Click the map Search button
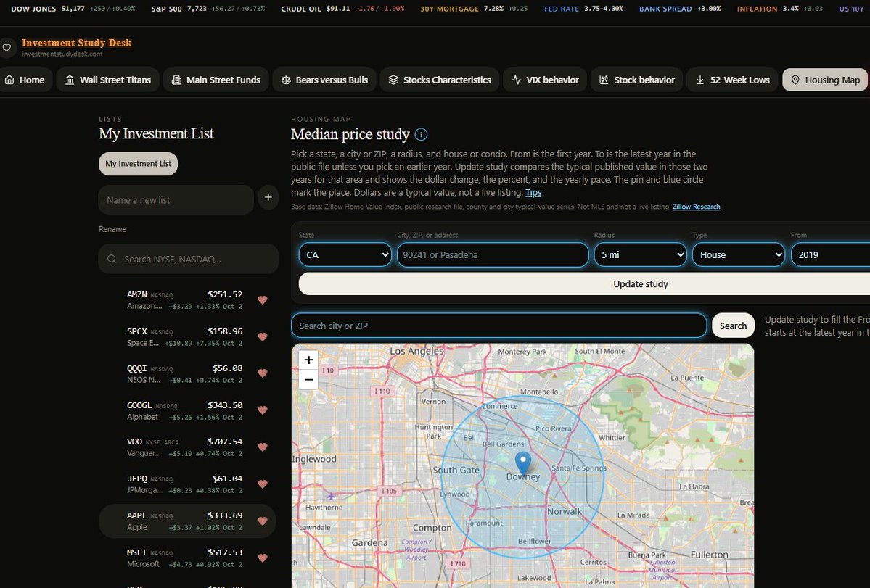870x588 pixels. 733,326
